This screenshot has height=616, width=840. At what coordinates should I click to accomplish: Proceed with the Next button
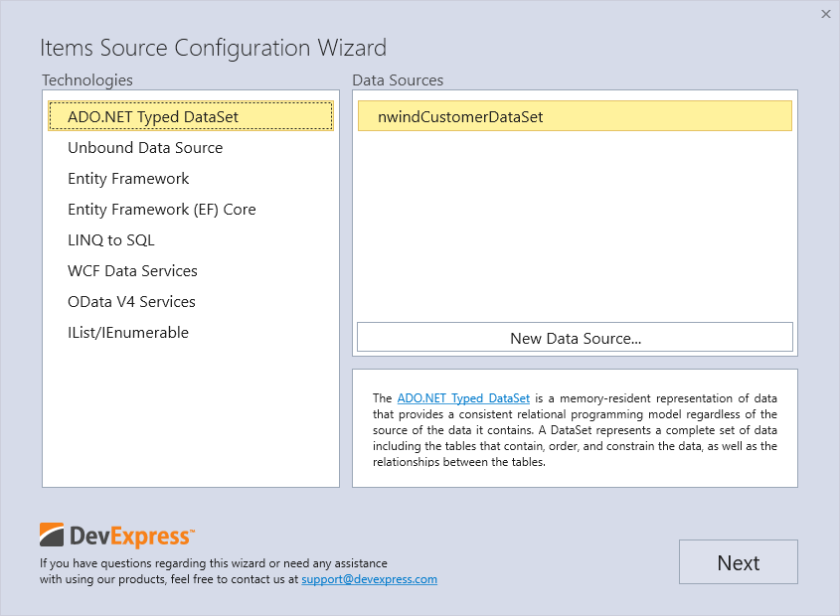(739, 562)
